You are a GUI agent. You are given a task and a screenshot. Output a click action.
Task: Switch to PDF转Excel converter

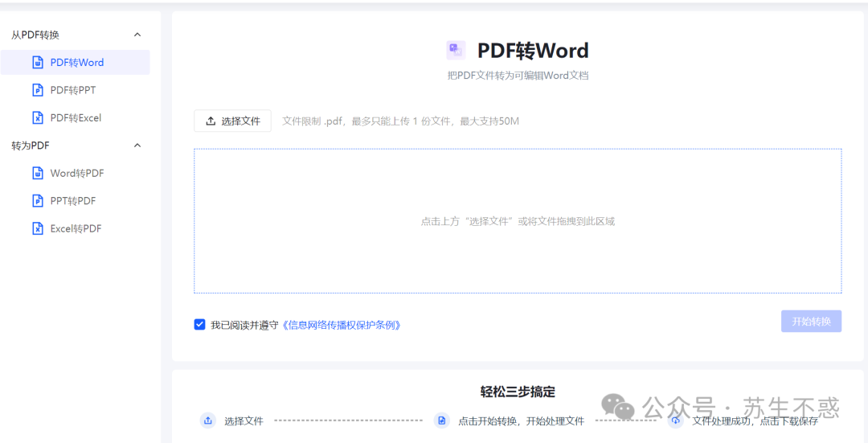click(x=76, y=117)
